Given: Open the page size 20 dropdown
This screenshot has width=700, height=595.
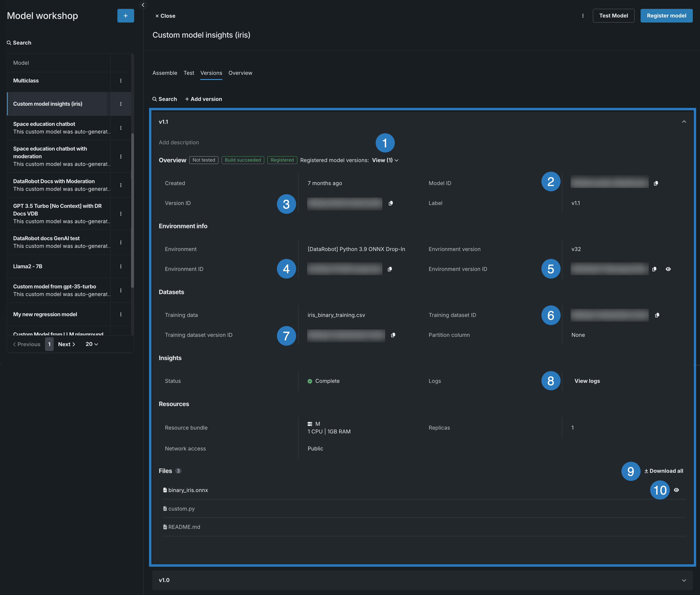Looking at the screenshot, I should click(92, 344).
